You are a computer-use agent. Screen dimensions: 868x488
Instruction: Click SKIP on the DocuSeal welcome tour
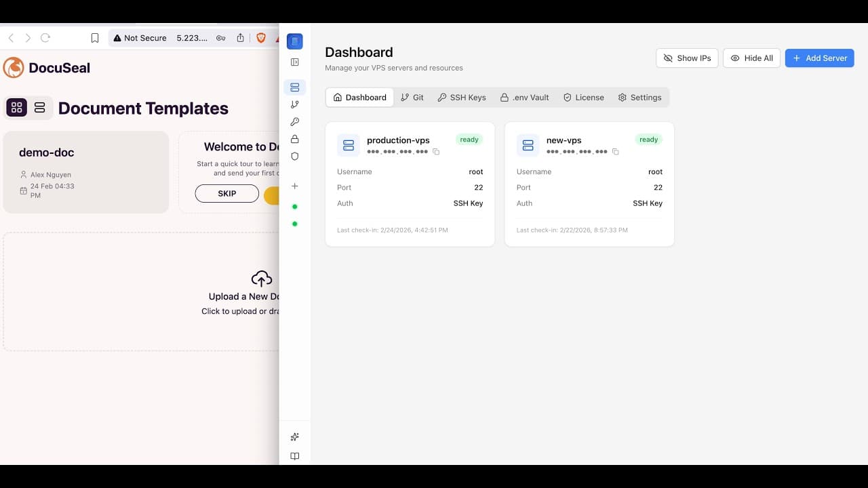pos(226,193)
